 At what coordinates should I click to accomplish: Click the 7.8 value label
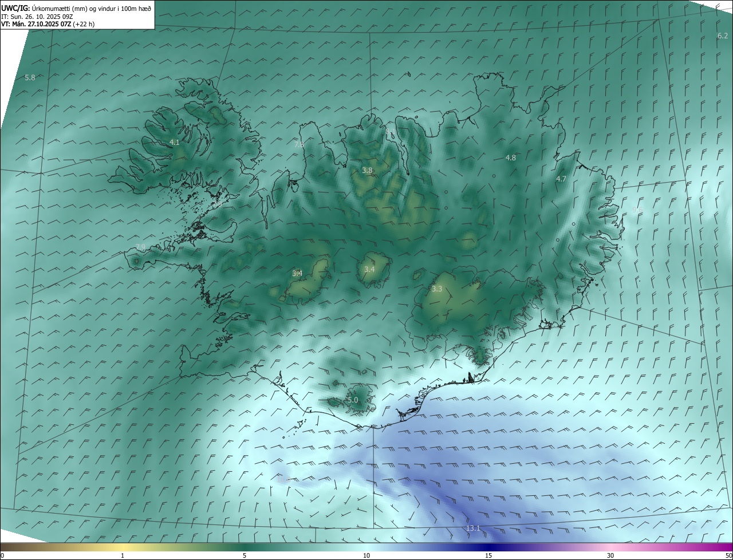[x=299, y=144]
